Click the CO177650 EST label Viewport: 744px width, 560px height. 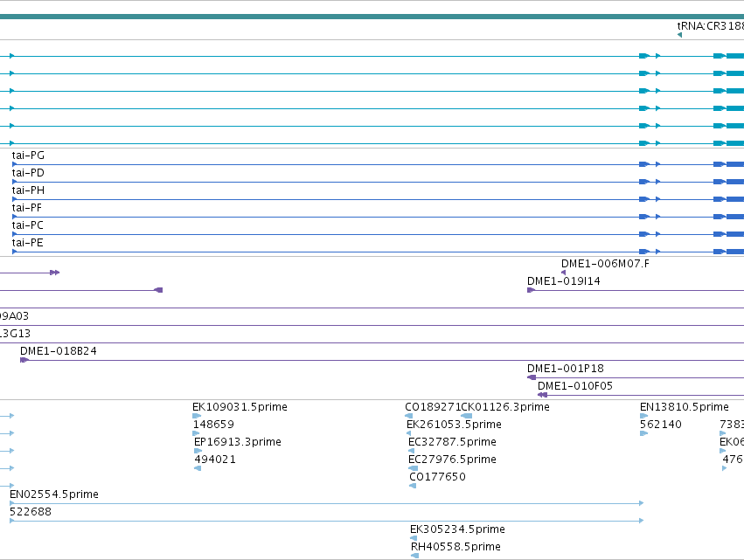click(437, 477)
